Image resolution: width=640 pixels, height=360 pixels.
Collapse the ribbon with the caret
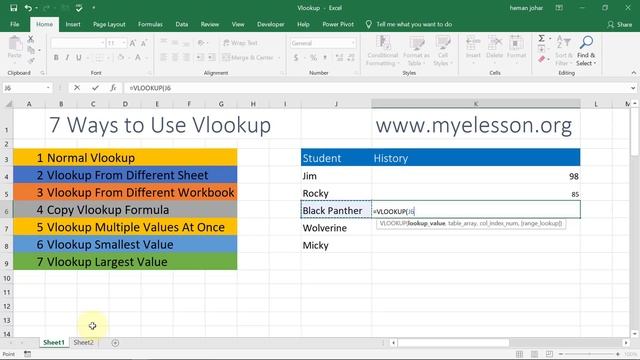coord(633,73)
